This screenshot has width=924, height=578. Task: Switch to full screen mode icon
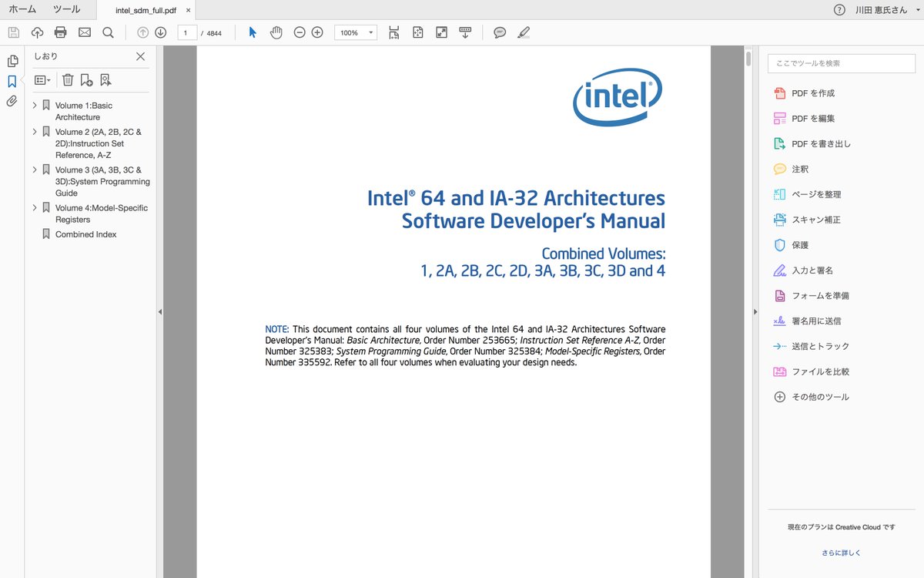441,32
